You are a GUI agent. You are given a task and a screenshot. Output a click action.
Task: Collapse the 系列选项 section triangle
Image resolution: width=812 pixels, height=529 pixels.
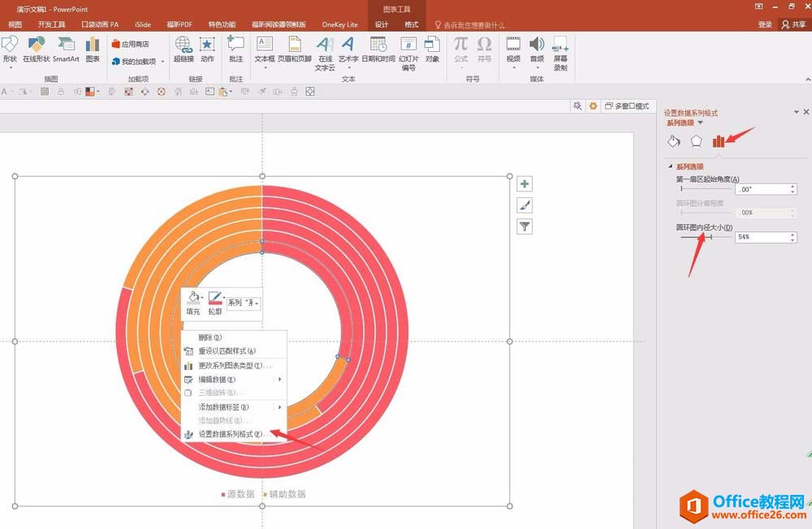pos(671,166)
